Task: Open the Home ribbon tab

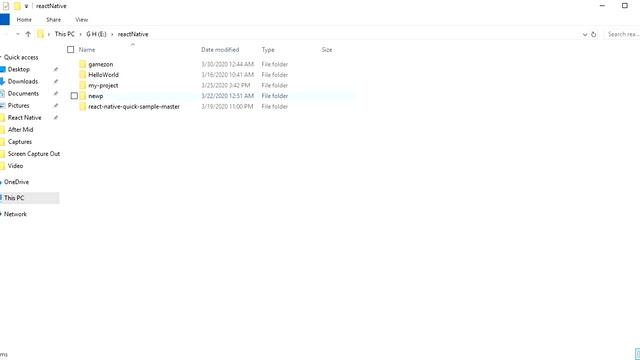Action: pos(24,20)
